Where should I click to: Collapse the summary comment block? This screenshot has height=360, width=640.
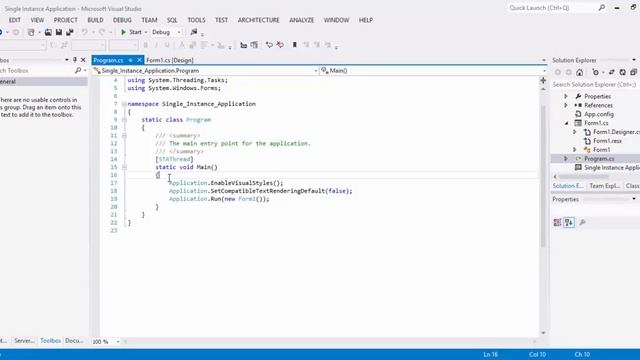[124, 136]
